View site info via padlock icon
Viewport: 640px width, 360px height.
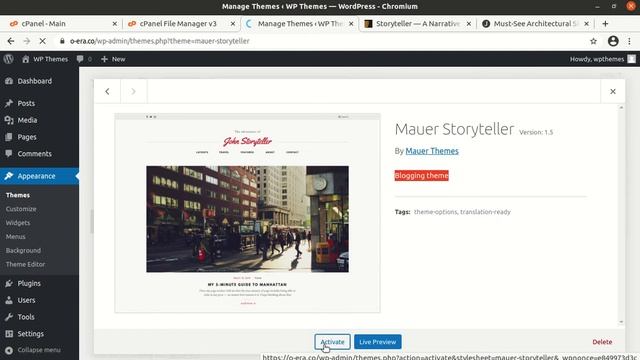[x=62, y=41]
